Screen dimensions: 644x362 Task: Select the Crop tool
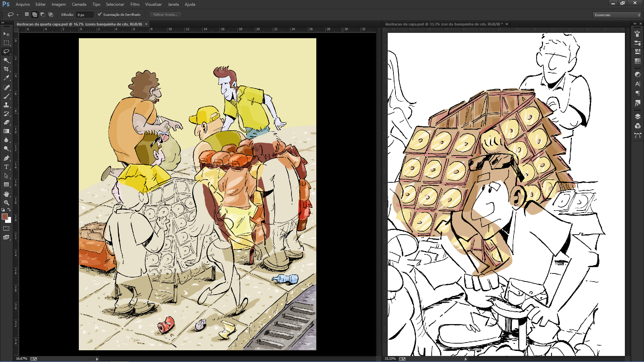pyautogui.click(x=6, y=69)
